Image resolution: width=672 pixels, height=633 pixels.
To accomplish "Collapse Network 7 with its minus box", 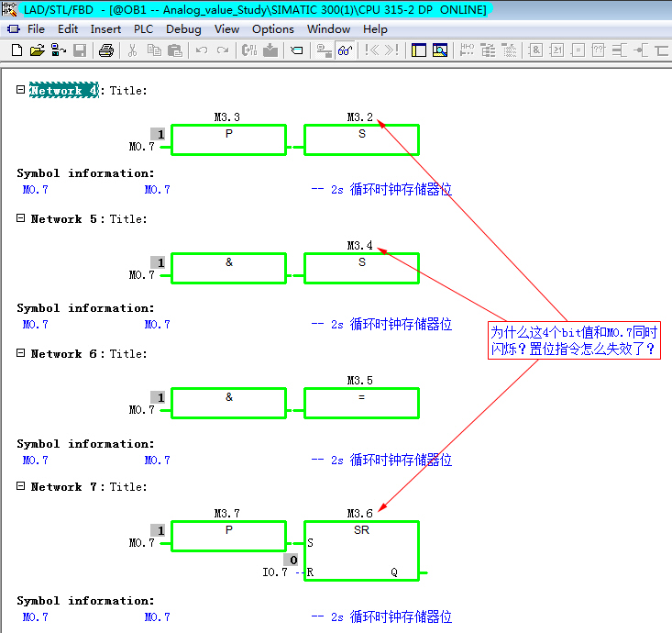I will [20, 485].
